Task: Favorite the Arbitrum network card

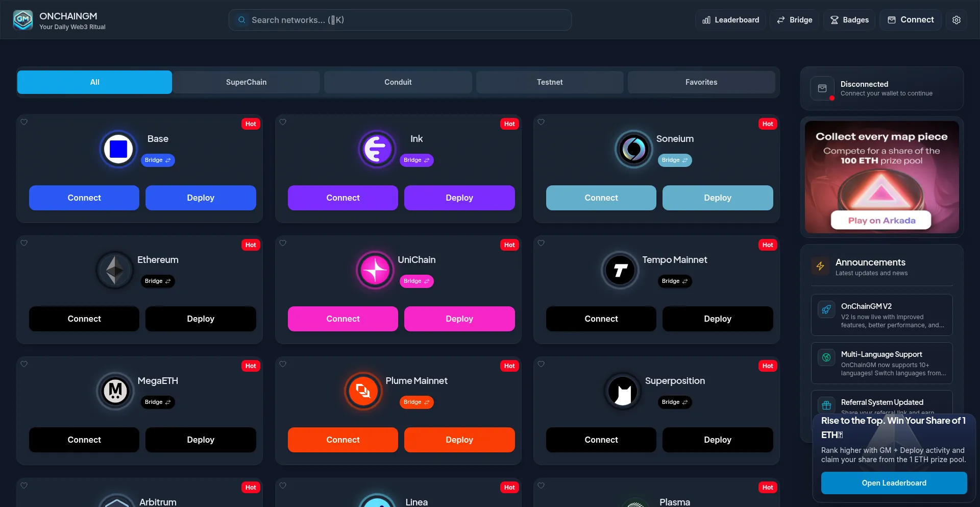Action: click(24, 486)
